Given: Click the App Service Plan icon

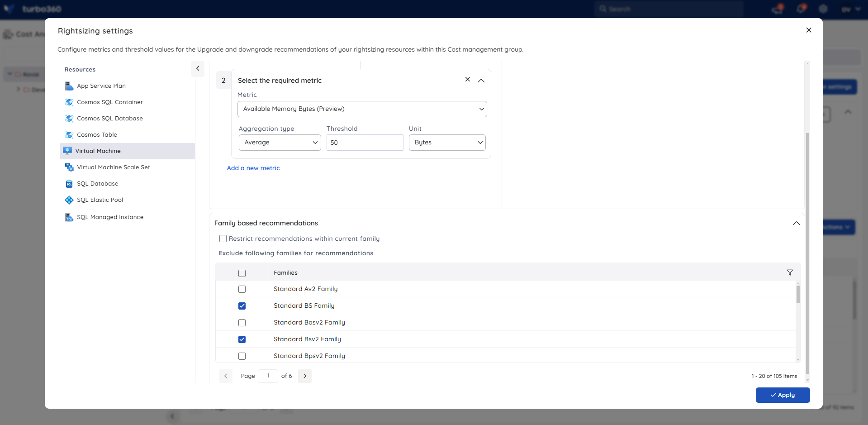Looking at the screenshot, I should coord(69,86).
